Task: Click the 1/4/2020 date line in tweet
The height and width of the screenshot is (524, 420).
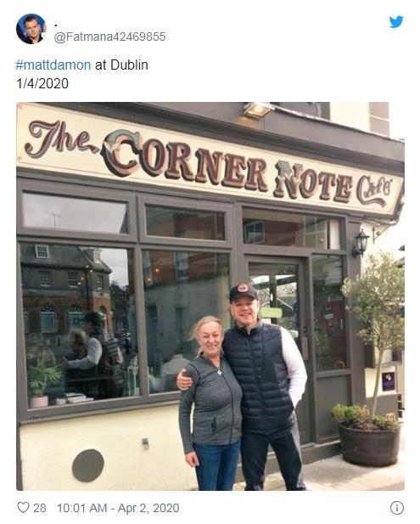Action: pyautogui.click(x=42, y=83)
